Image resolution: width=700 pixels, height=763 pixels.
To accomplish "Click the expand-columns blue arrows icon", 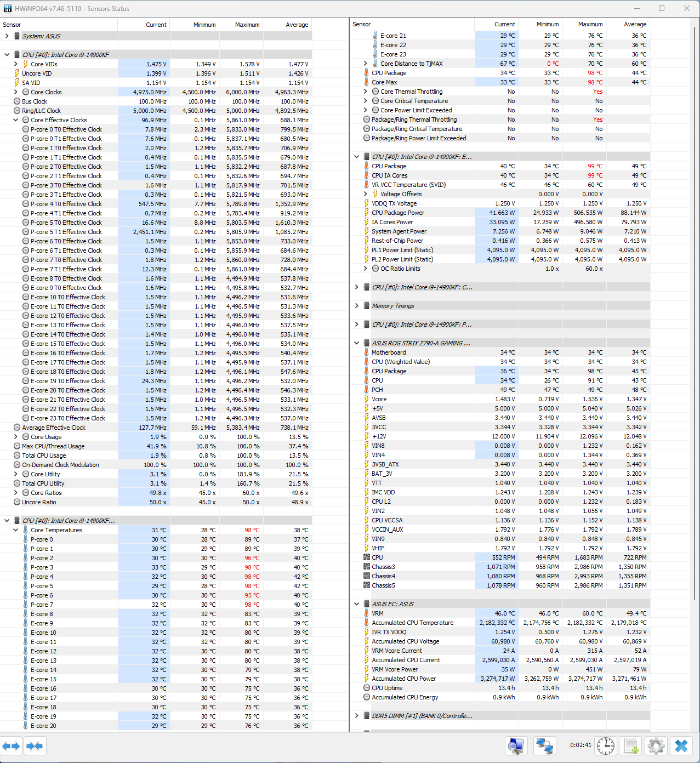I will (x=11, y=746).
